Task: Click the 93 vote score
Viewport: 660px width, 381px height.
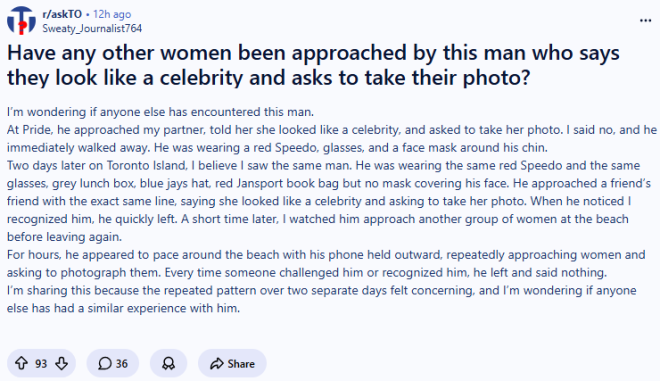Action: [x=41, y=363]
